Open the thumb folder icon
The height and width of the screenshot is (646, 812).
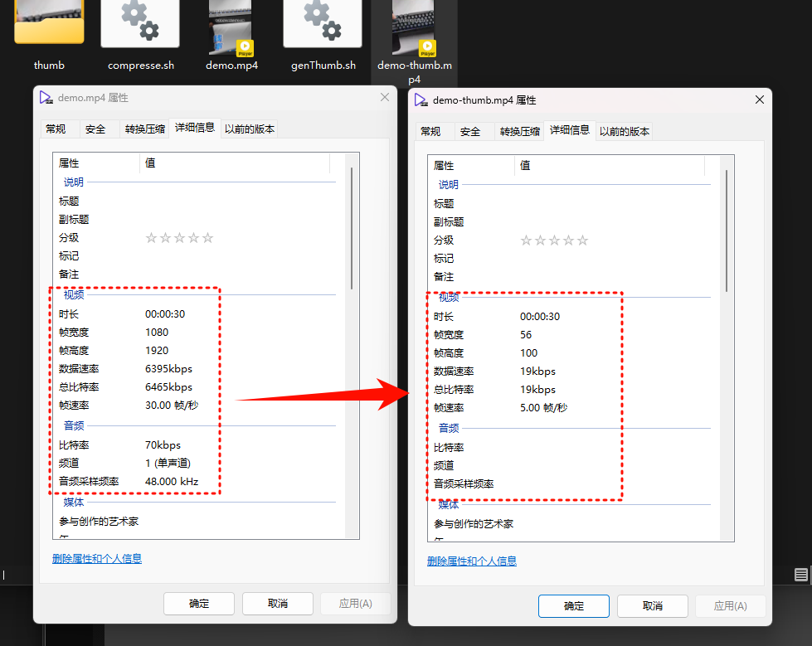pyautogui.click(x=49, y=22)
